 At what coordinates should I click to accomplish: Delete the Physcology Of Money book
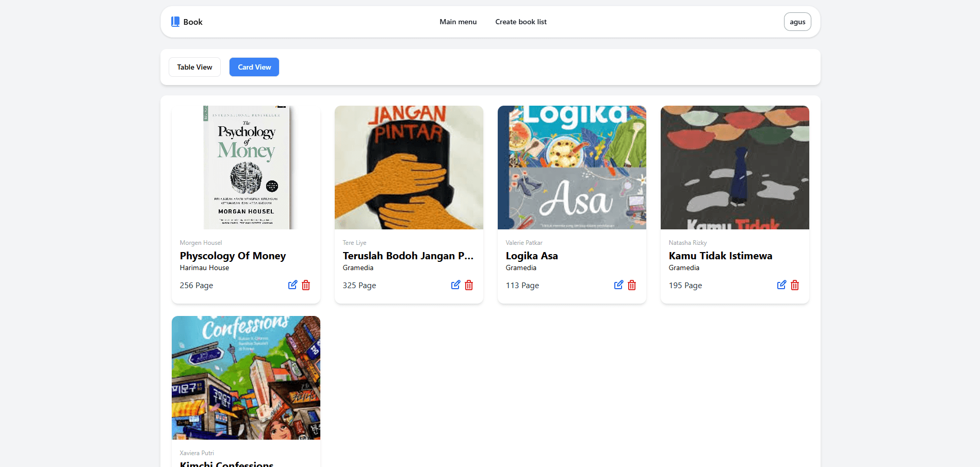306,285
